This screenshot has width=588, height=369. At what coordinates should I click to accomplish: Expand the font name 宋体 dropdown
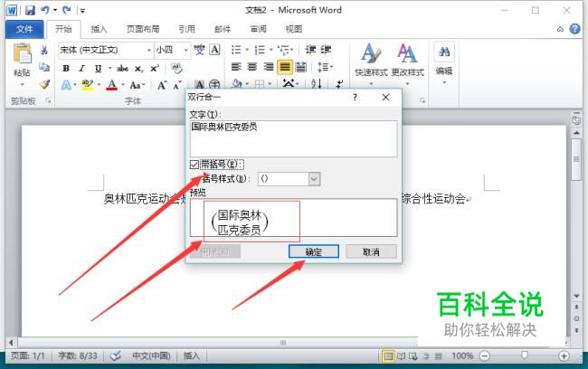tap(149, 50)
